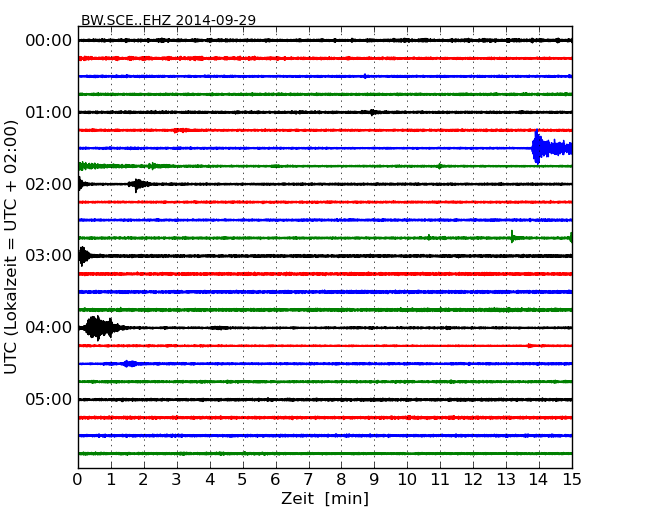Screen dimensions: 650x520
Task: Click the x-axis tick label 10
Action: (x=407, y=479)
